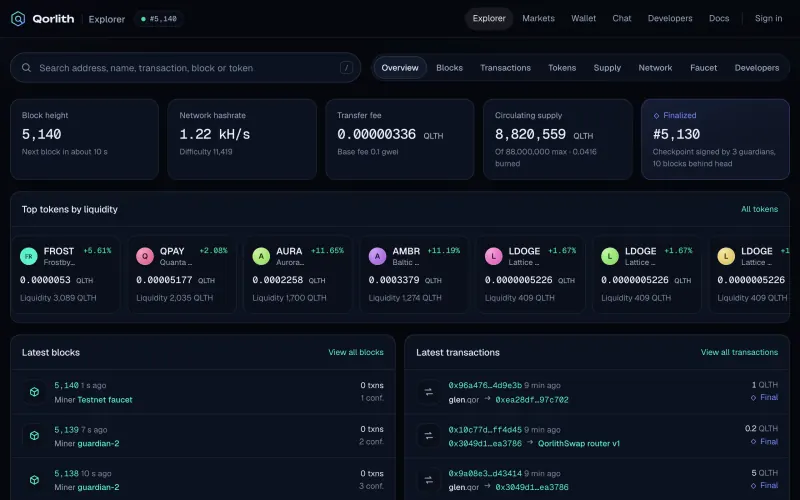The width and height of the screenshot is (800, 500).
Task: Click the cube icon for block 5,138
Action: tap(34, 480)
